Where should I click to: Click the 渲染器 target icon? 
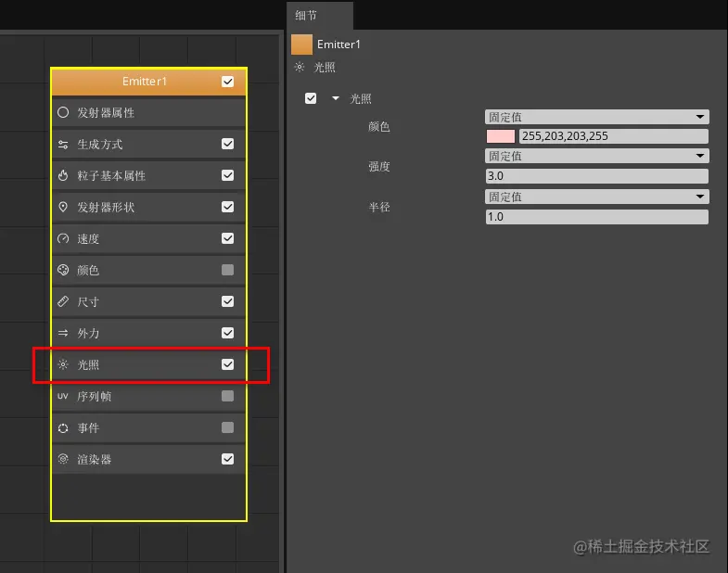63,459
